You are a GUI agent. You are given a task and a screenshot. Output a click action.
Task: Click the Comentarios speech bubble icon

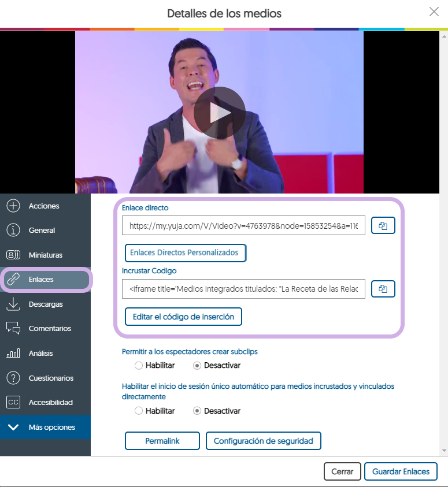(13, 328)
